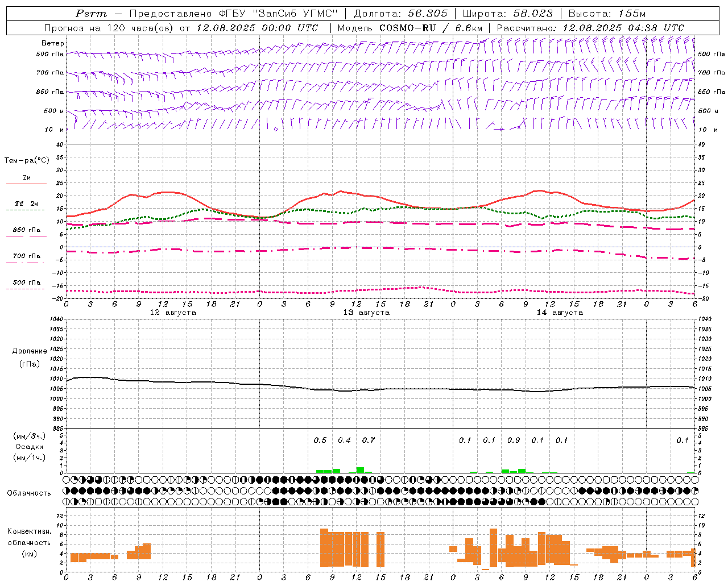Click the crosshair marker in the 10 м wind row
This screenshot has height=582, width=728.
click(500, 129)
